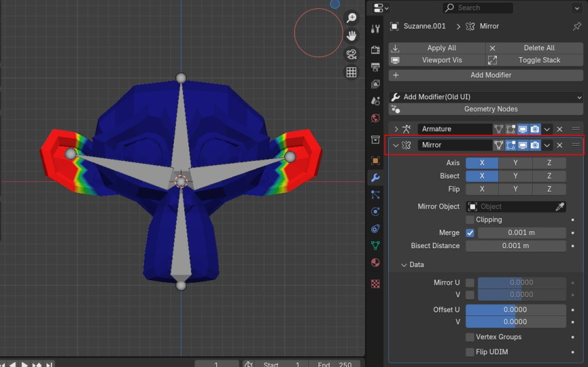Open the Object properties tab icon
This screenshot has height=367, width=588.
click(x=376, y=161)
